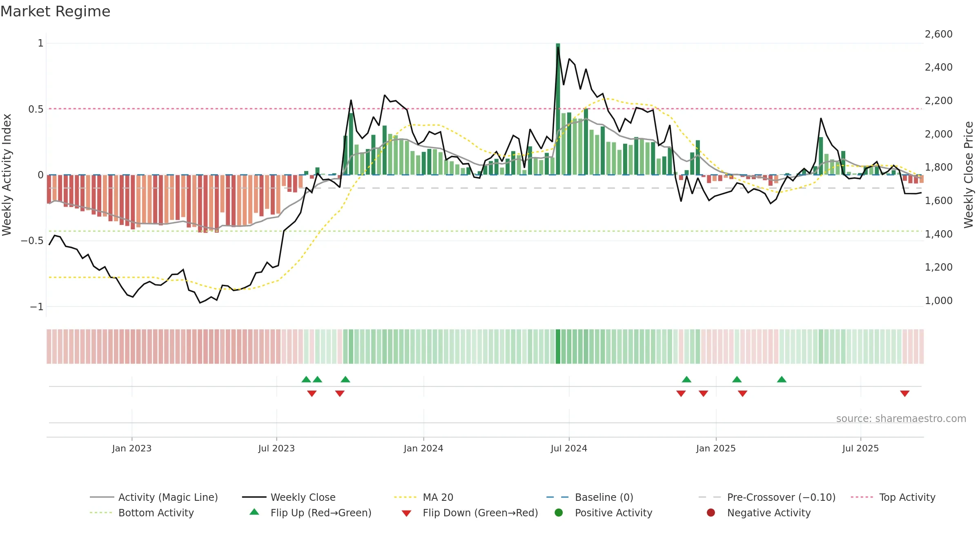Screen dimensions: 980x551
Task: Click the last Flip Up triangle before Jul 2025
Action: (782, 380)
